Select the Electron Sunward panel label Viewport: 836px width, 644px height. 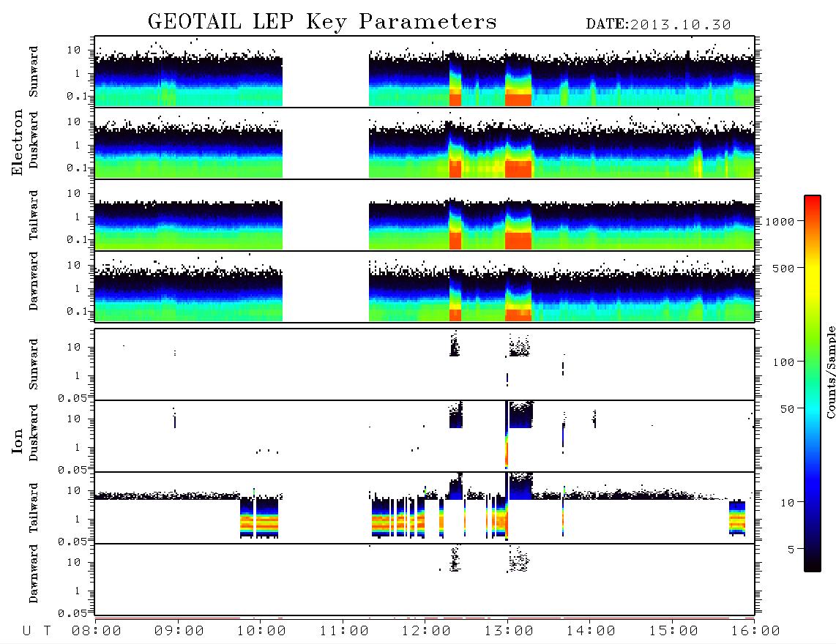[x=34, y=72]
